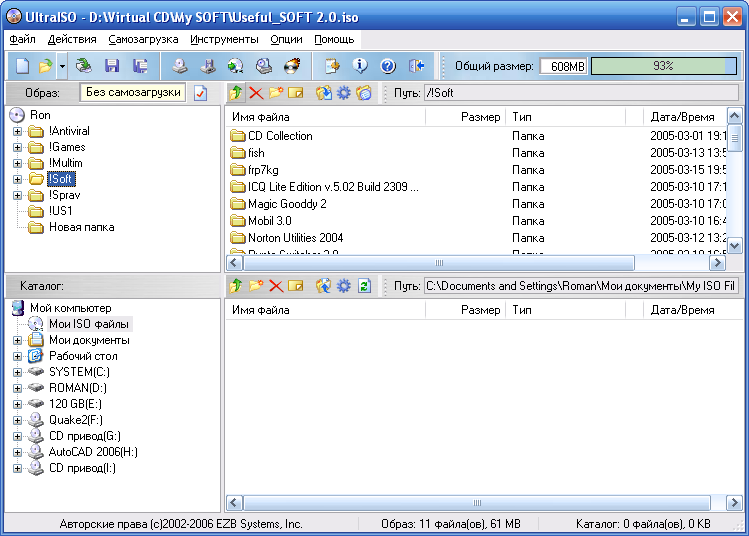
Task: Open the Опции menu
Action: click(x=287, y=39)
